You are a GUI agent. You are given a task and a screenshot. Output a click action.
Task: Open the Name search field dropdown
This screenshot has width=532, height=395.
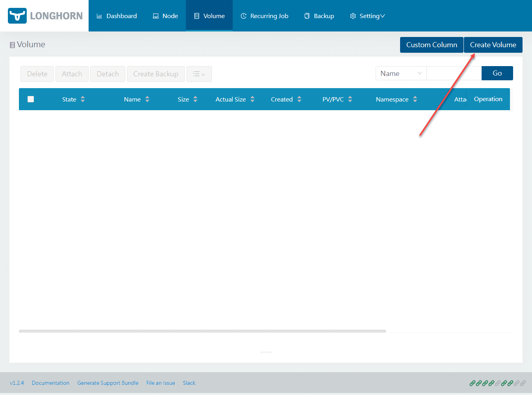401,74
